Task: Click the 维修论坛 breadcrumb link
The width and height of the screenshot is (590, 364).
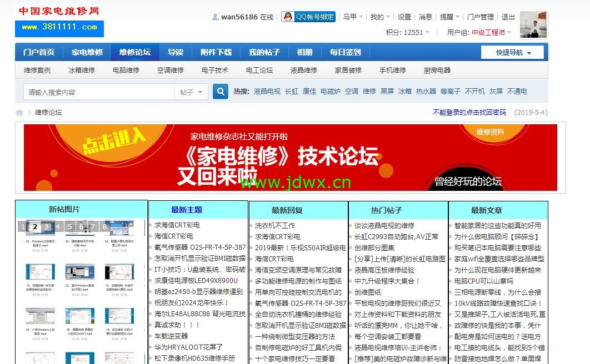Action: click(48, 112)
